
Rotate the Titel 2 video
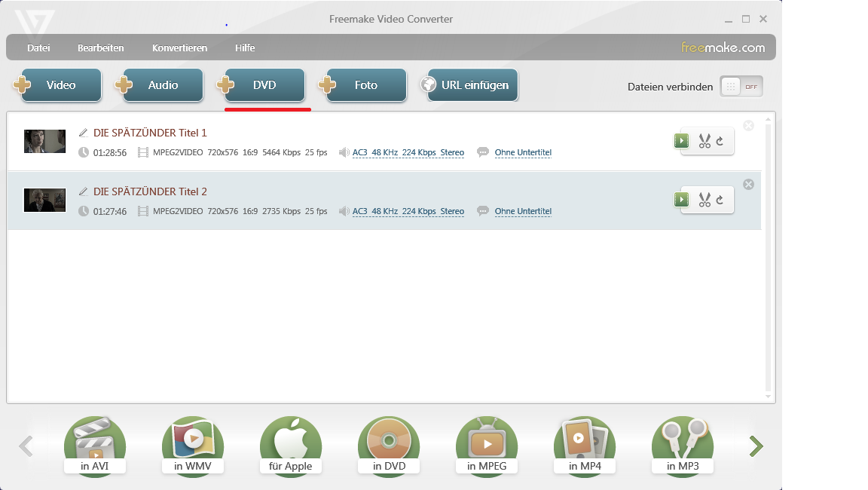point(720,200)
